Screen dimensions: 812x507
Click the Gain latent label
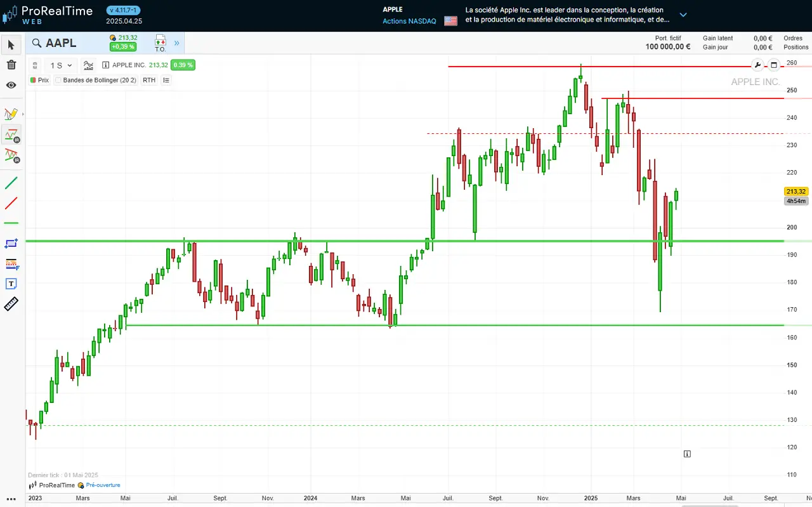(x=718, y=38)
